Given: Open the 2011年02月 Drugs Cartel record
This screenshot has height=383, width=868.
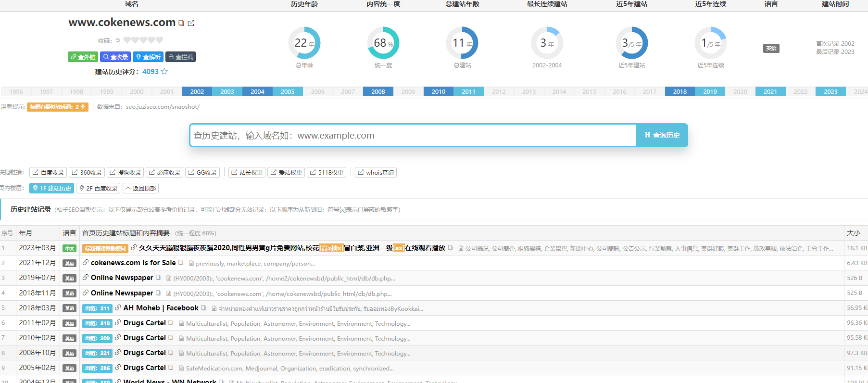Looking at the screenshot, I should click(144, 323).
